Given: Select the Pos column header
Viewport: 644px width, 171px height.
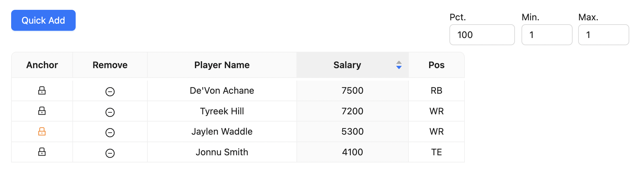Looking at the screenshot, I should point(436,65).
